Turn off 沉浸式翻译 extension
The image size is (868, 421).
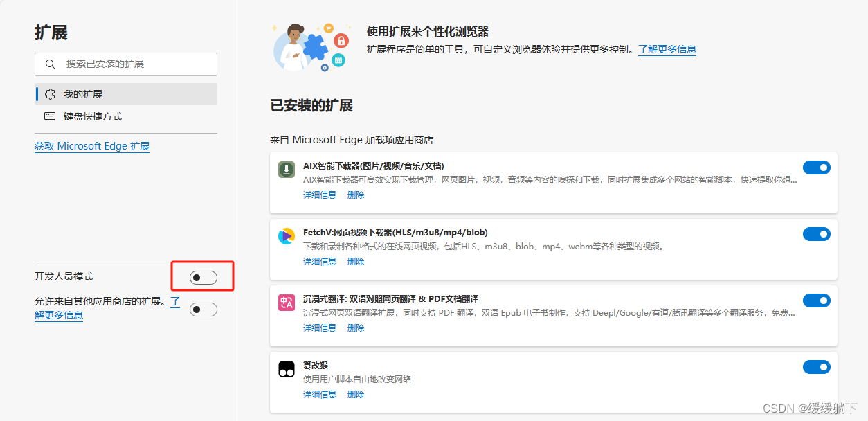pos(817,301)
